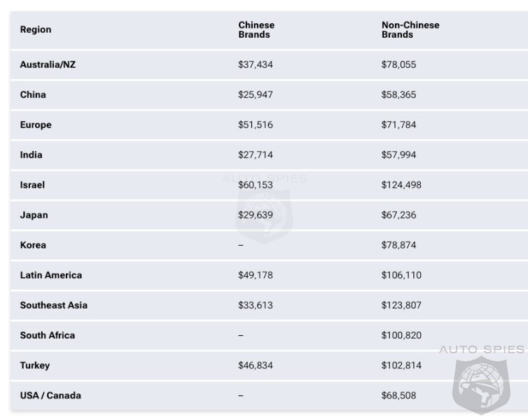This screenshot has height=420, width=528.
Task: Click the Chinese Brands column header
Action: click(256, 29)
